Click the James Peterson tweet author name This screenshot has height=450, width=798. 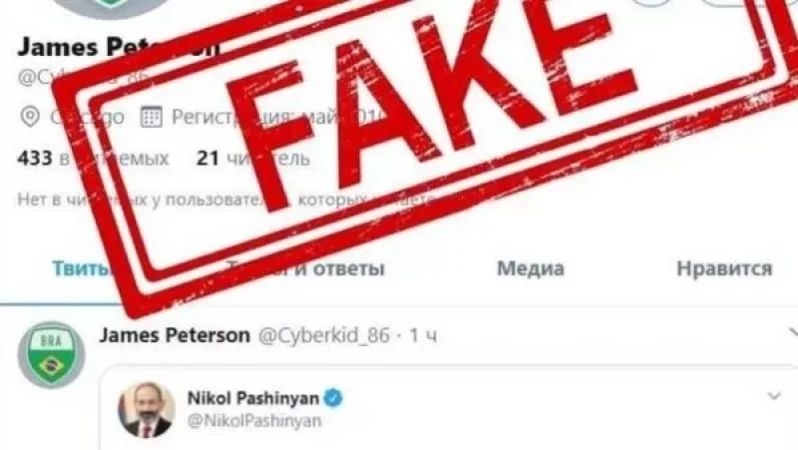[175, 335]
